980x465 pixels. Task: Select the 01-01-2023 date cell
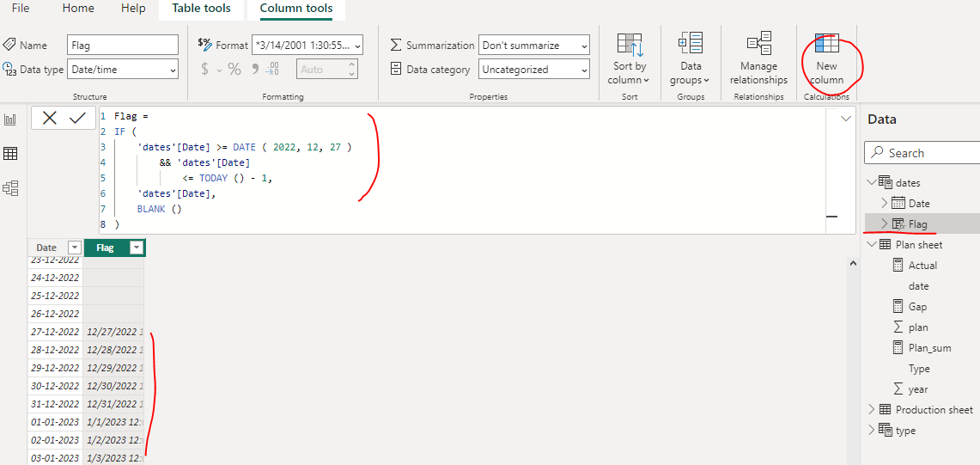pos(56,422)
